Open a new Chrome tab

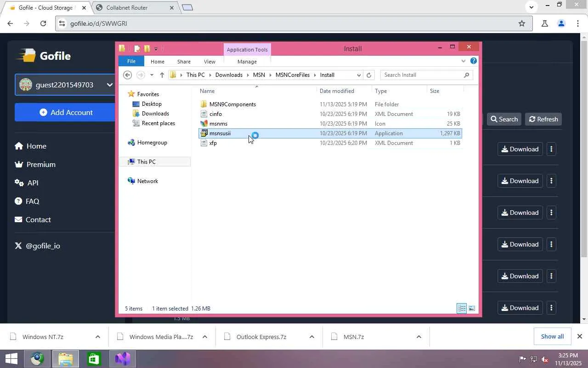coord(187,7)
